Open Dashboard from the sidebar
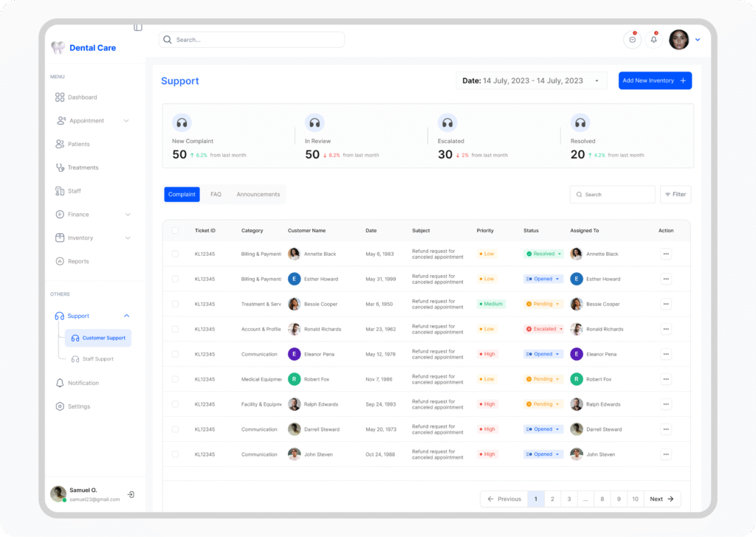Image resolution: width=756 pixels, height=537 pixels. [x=82, y=97]
